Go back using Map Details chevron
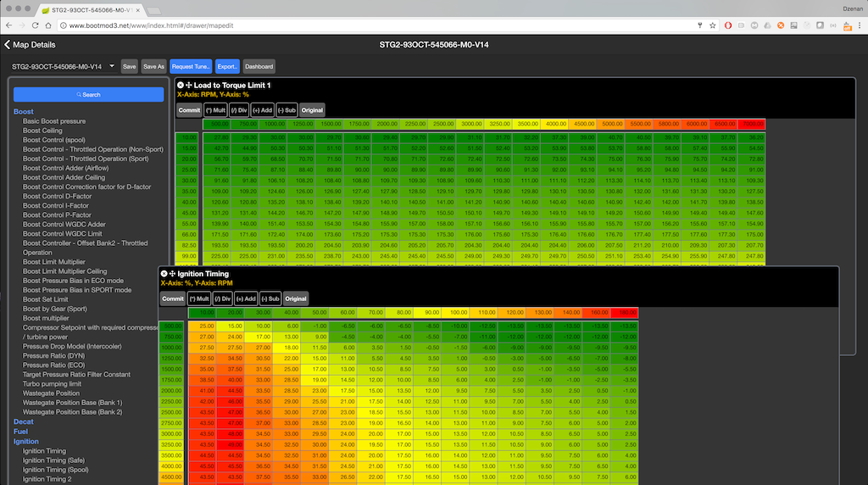This screenshot has width=868, height=485. click(7, 45)
